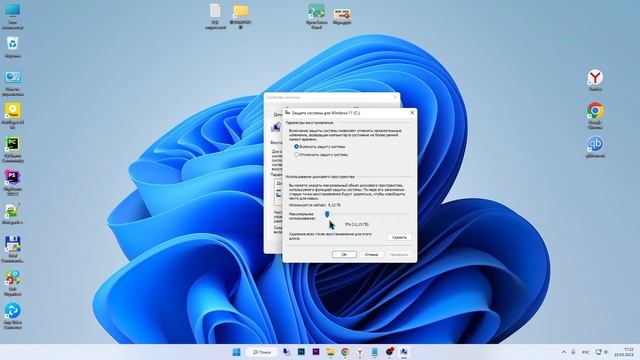This screenshot has height=360, width=640.
Task: Open the blank text file on desktop
Action: [x=215, y=16]
